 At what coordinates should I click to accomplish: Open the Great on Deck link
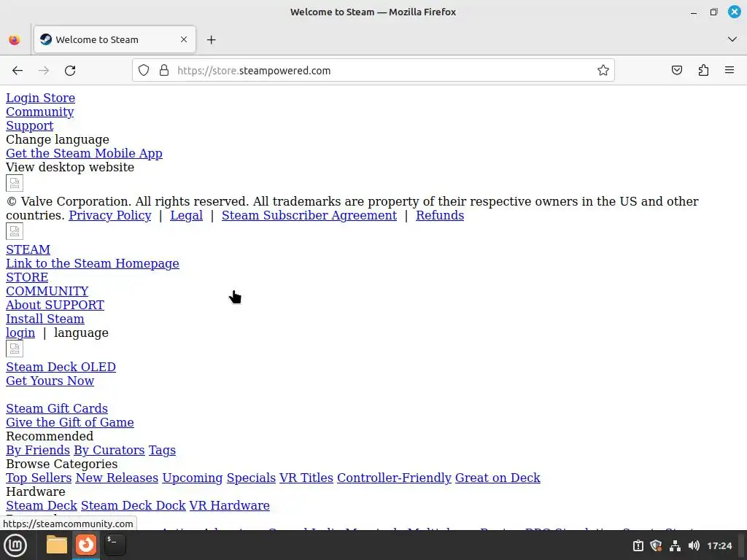498,478
